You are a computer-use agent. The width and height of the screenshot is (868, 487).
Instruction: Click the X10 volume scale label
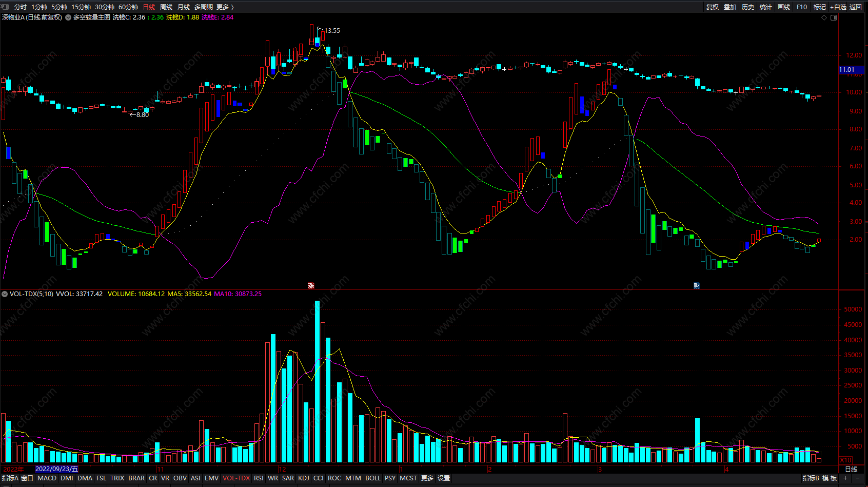(846, 460)
